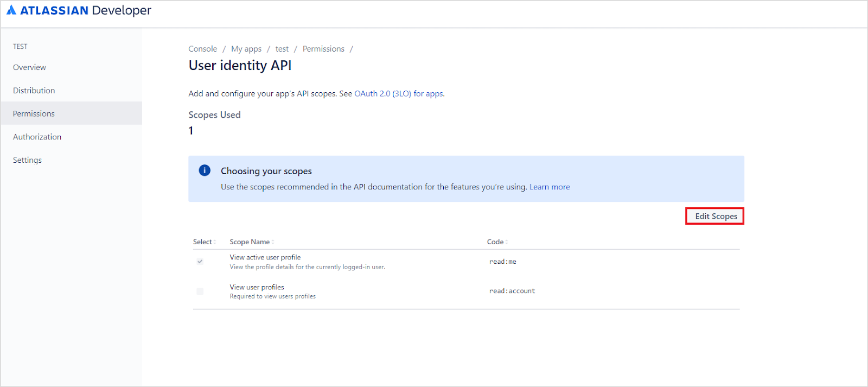Image resolution: width=868 pixels, height=387 pixels.
Task: Go to Distribution in the sidebar
Action: (34, 91)
